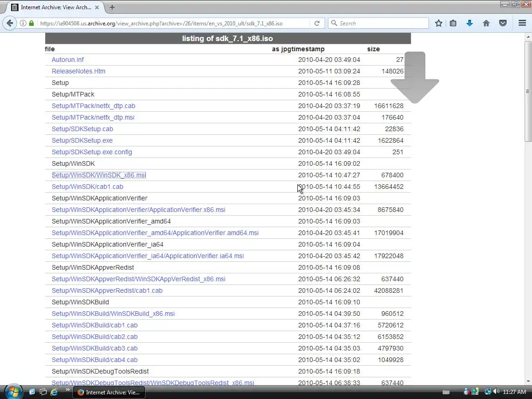
Task: Download WinSDKBuild_x86.msi link
Action: 113,314
